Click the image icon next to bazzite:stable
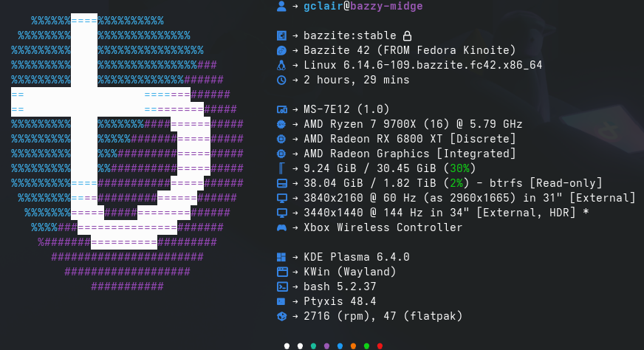The width and height of the screenshot is (644, 350). pyautogui.click(x=281, y=35)
